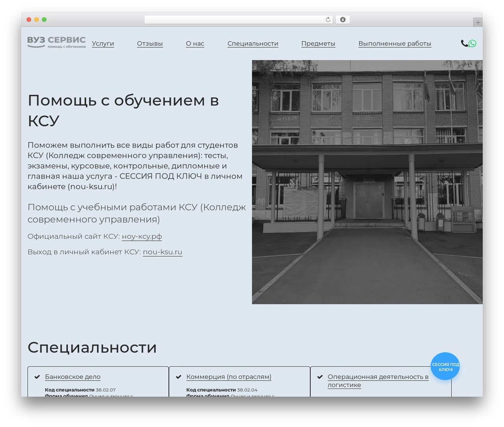
Task: Maximize the window with green button
Action: tap(44, 20)
